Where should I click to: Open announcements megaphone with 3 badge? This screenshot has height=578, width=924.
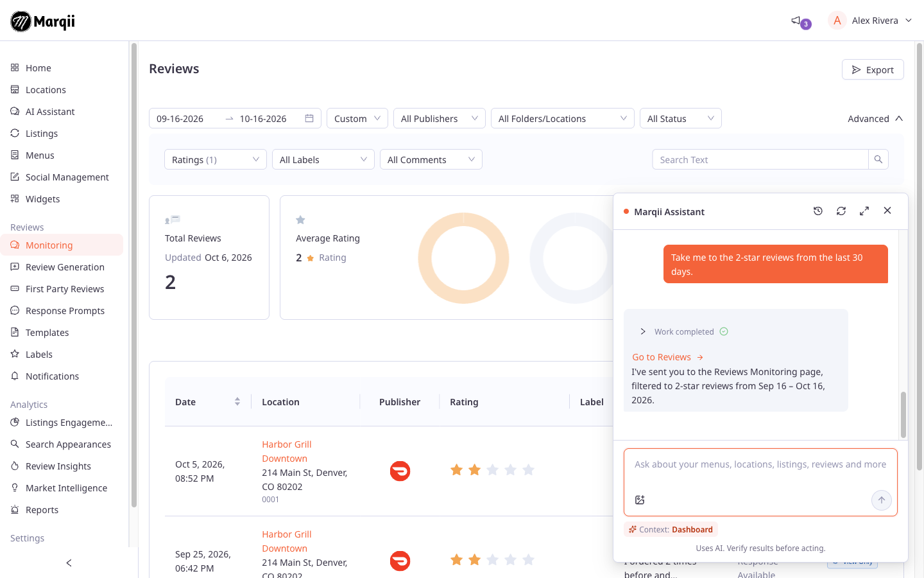tap(800, 21)
